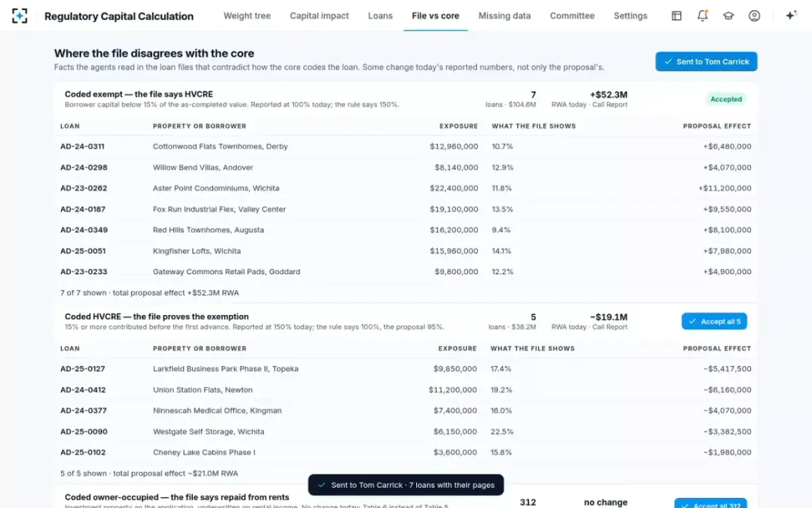Open loan AD-24-0349
The height and width of the screenshot is (508, 812).
84,230
